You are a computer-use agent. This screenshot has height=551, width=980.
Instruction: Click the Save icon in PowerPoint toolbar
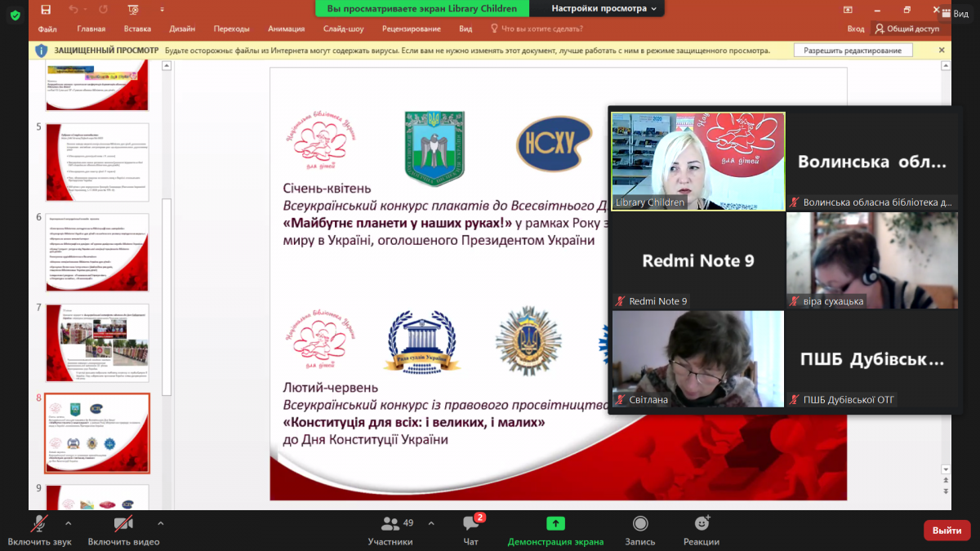46,10
